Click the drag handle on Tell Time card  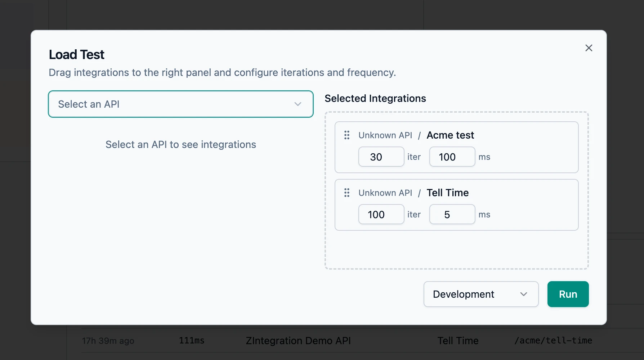click(x=347, y=193)
